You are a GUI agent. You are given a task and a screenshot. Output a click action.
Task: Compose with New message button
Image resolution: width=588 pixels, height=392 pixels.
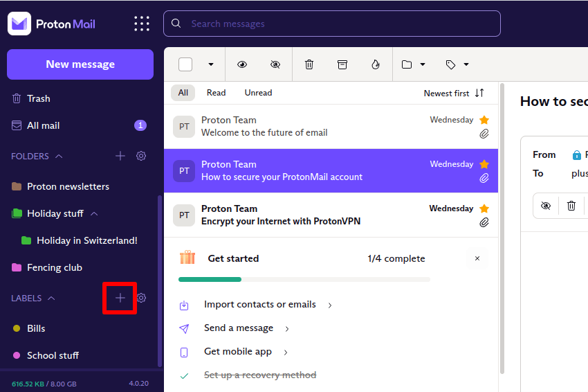coord(80,64)
